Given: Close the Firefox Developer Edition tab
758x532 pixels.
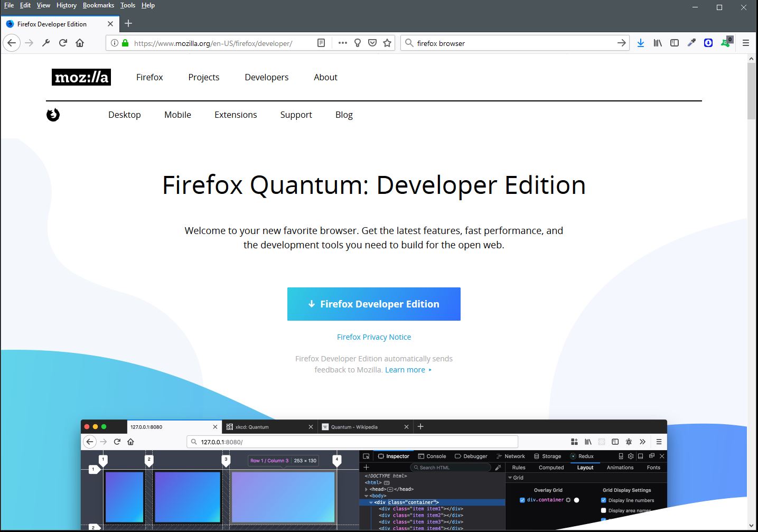Looking at the screenshot, I should 110,24.
